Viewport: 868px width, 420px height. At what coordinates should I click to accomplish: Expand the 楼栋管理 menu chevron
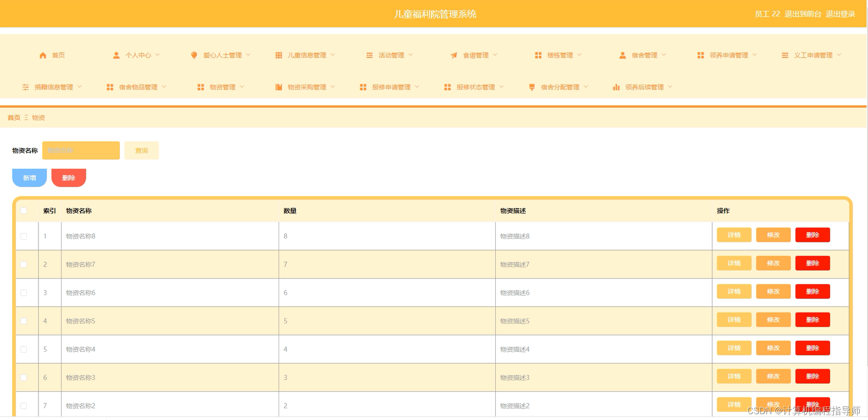(579, 55)
